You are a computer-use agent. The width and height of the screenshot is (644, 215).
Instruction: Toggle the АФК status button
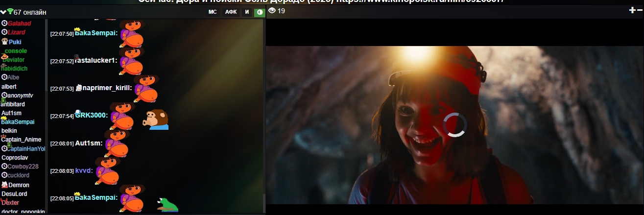click(231, 12)
